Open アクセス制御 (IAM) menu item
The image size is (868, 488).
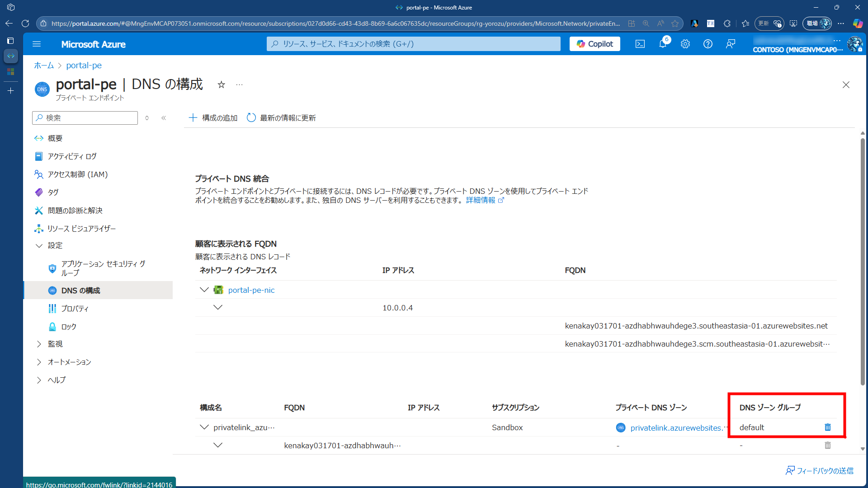[x=77, y=174]
